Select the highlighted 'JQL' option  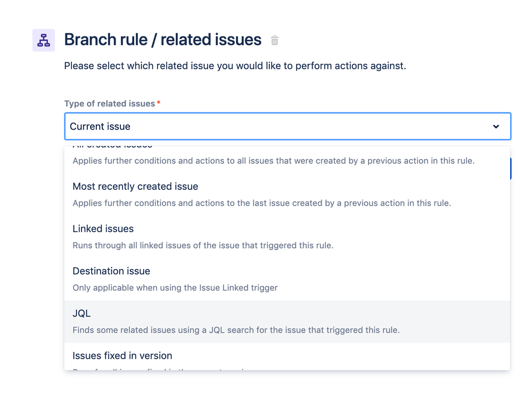click(287, 321)
